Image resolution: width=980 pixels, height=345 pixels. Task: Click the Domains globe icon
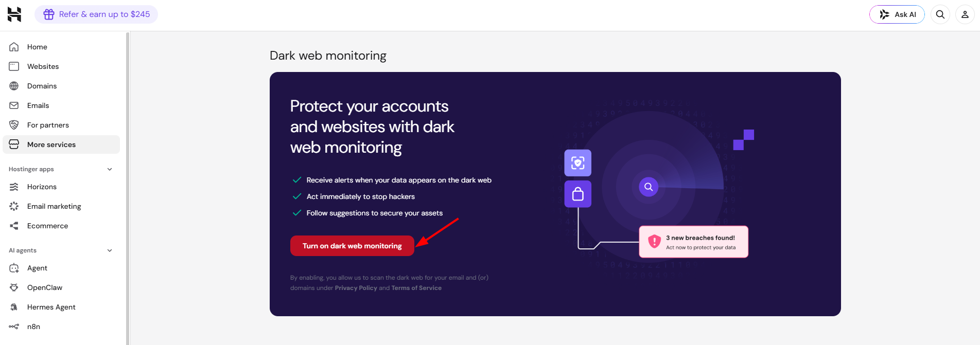point(14,86)
